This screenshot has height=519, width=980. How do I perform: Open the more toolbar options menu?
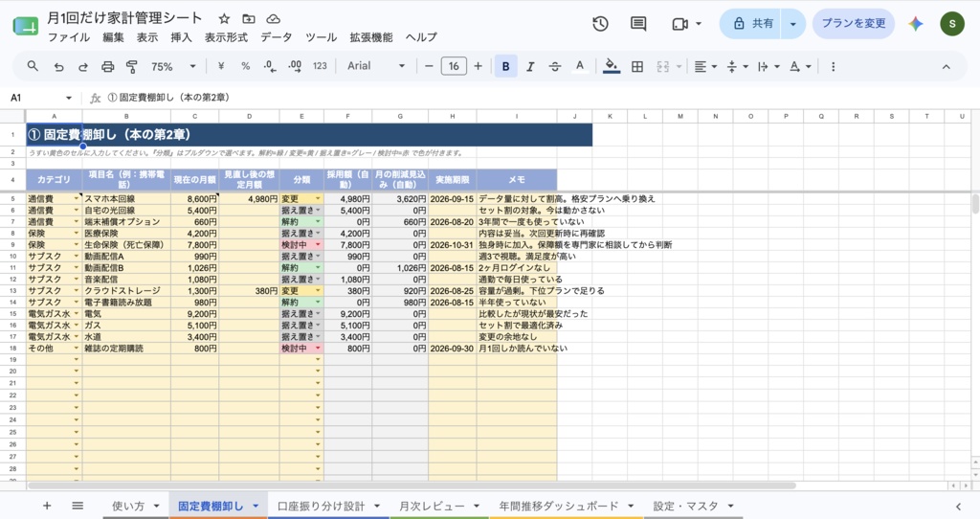[833, 66]
